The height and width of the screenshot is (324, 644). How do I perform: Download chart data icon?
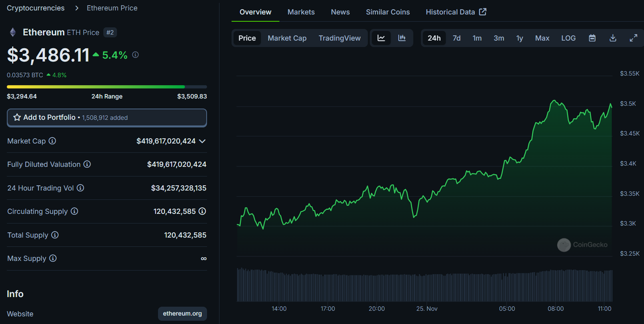point(613,38)
